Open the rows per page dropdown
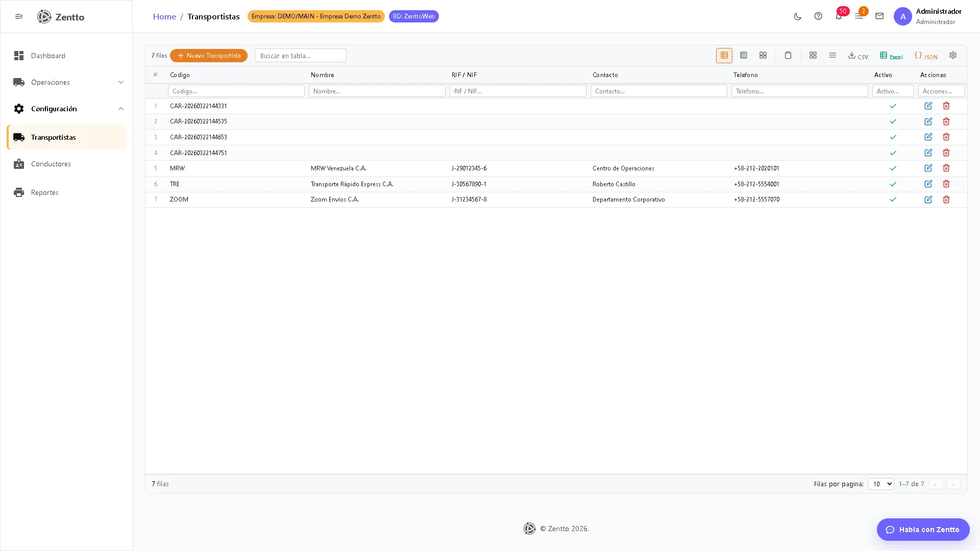980x551 pixels. tap(880, 484)
